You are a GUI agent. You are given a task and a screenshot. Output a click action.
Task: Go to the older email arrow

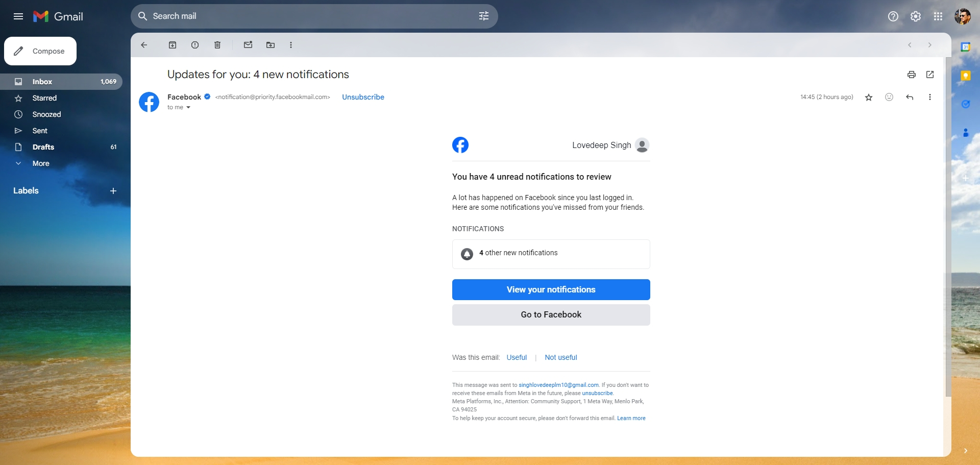click(x=930, y=45)
